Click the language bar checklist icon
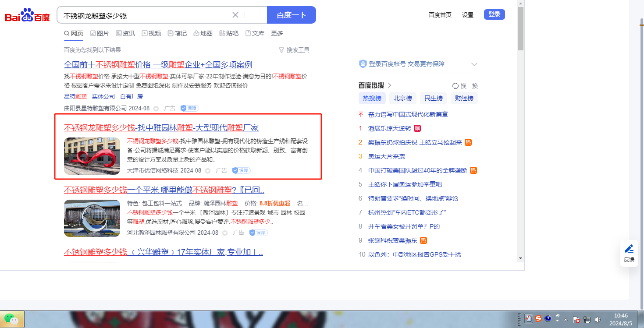Screen dimensions: 644x328 [529, 319]
